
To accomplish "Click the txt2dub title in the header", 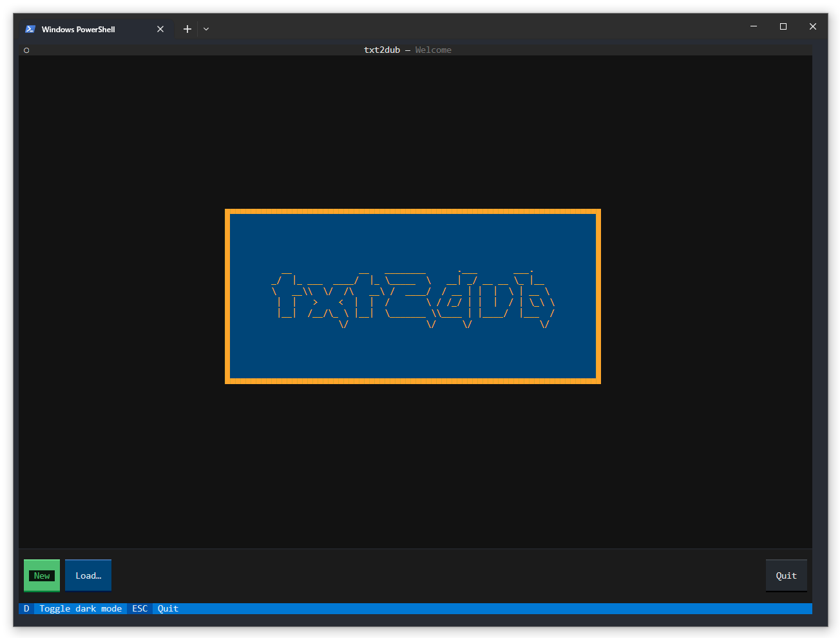I will coord(381,50).
